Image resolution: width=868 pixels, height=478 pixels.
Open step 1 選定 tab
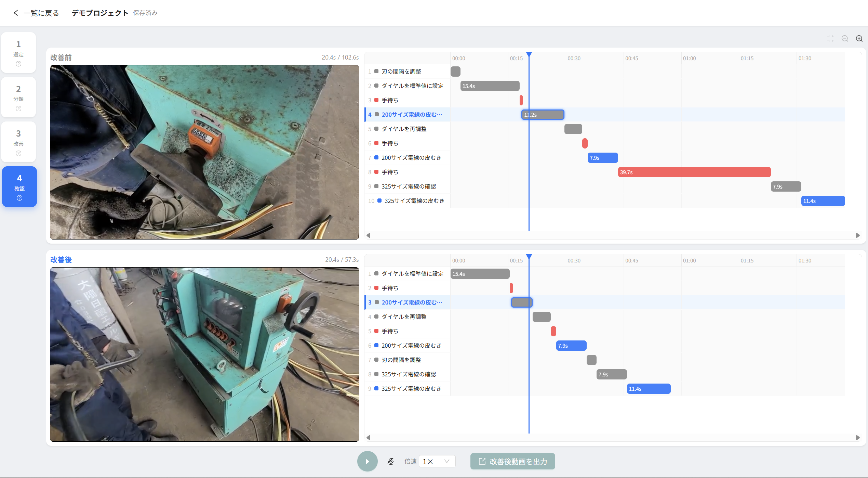point(18,52)
